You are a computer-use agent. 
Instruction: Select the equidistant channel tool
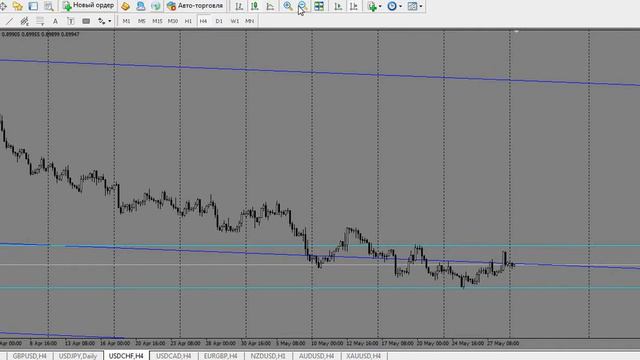tap(24, 21)
